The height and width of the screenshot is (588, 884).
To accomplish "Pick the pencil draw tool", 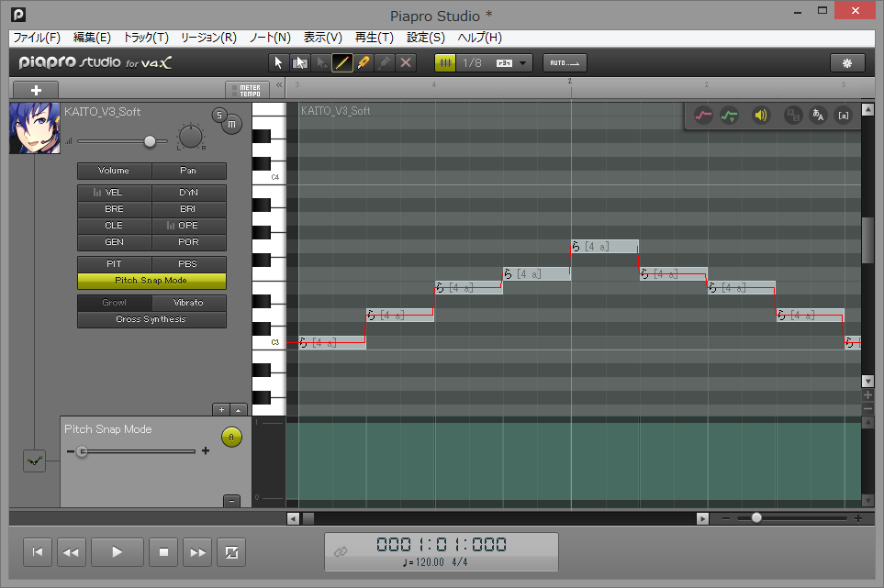I will click(342, 62).
